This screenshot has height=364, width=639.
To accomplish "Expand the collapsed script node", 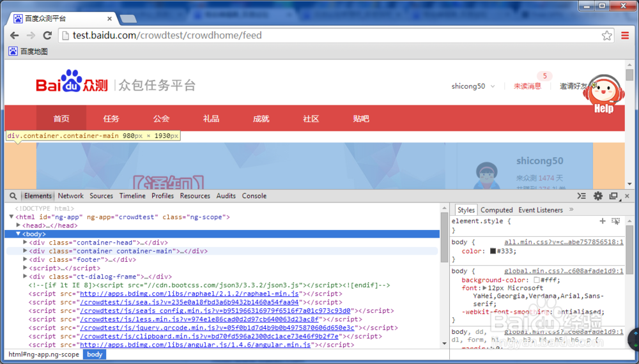I will (26, 268).
